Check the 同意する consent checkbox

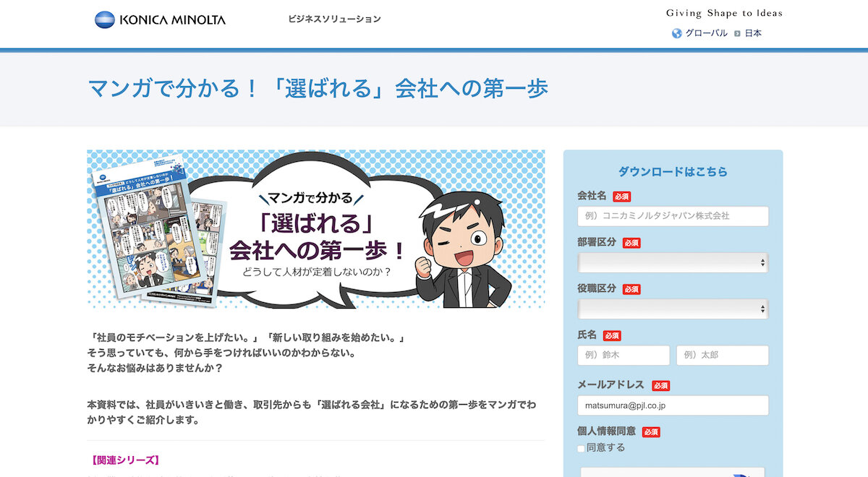581,449
